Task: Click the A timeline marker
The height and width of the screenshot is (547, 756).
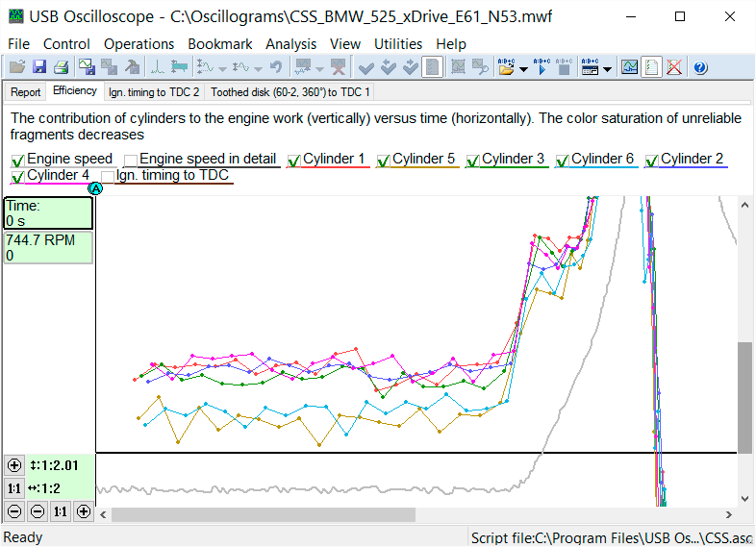Action: point(95,189)
